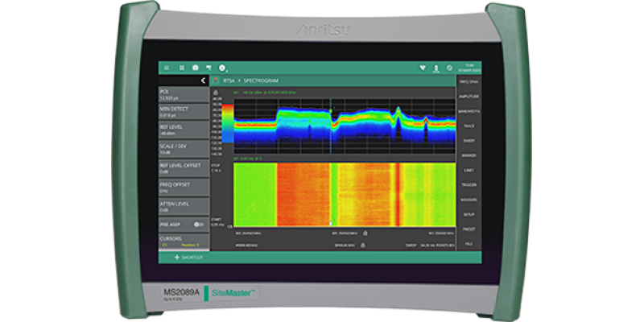
Task: Open the LIMIT menu
Action: 469,170
